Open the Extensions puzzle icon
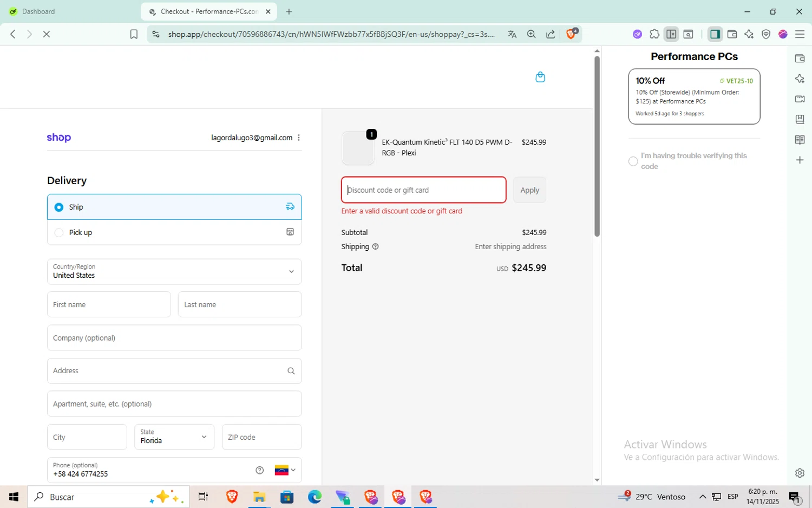The height and width of the screenshot is (508, 812). pyautogui.click(x=654, y=34)
